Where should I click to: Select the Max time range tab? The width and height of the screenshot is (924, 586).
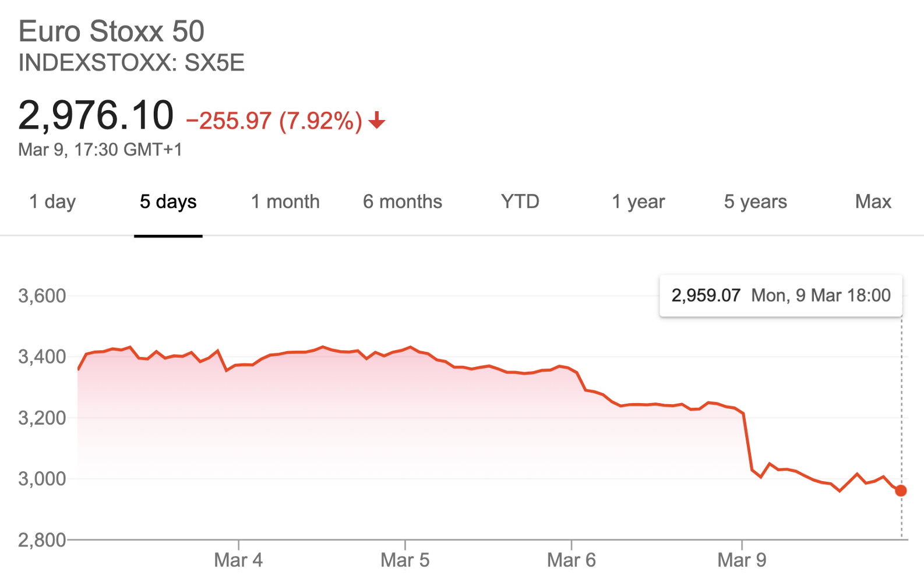coord(873,202)
